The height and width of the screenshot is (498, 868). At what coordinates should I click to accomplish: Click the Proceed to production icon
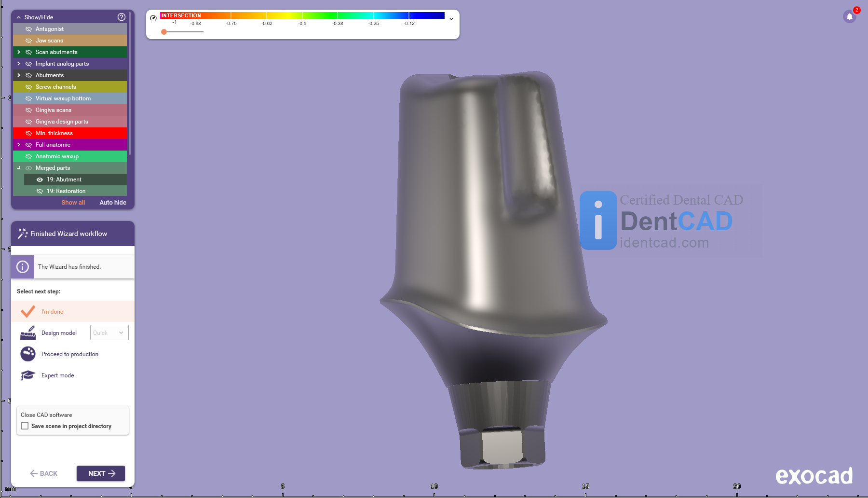coord(28,354)
